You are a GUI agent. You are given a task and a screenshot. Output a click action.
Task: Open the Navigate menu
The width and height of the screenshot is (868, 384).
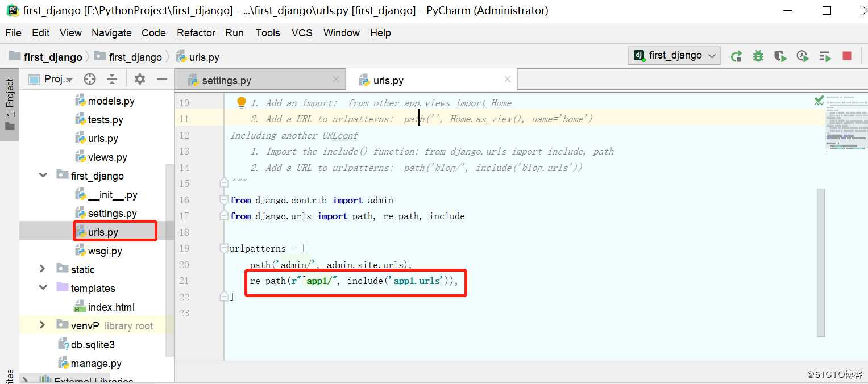(111, 33)
